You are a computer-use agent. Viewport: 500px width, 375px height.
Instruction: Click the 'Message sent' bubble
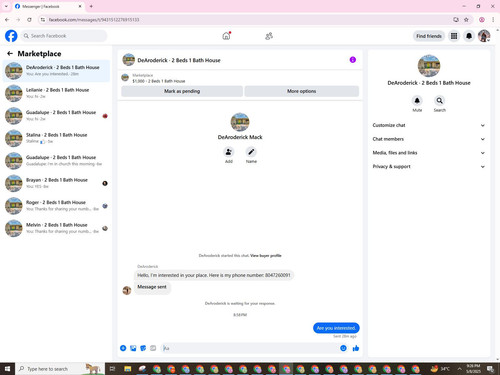click(x=152, y=287)
